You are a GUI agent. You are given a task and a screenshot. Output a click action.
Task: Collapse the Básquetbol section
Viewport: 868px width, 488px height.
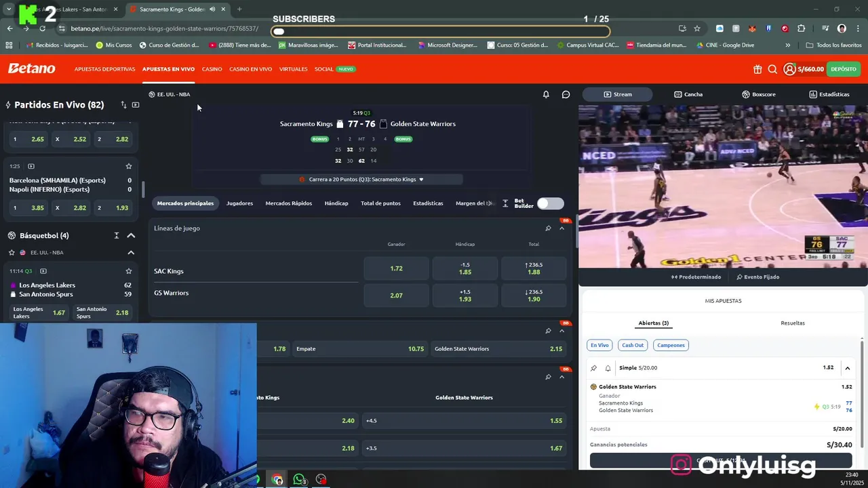tap(131, 235)
